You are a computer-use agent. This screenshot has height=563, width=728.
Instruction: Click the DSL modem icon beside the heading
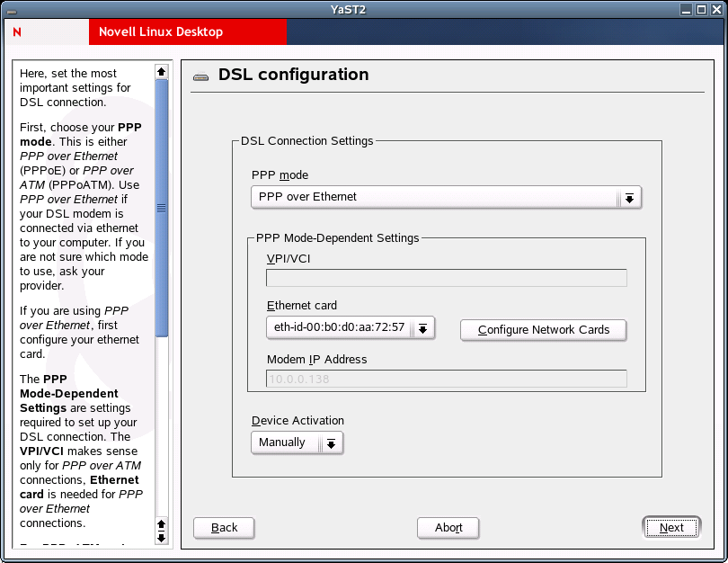pyautogui.click(x=200, y=76)
